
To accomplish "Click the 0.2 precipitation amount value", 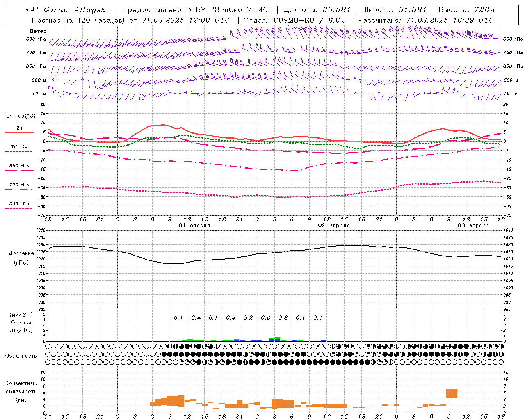I will pyautogui.click(x=248, y=317).
